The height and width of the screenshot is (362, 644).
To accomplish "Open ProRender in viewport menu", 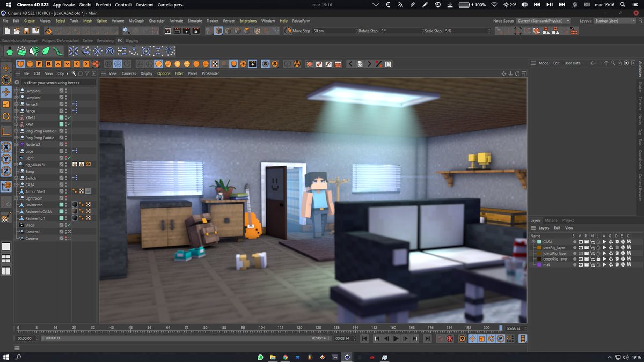I will [210, 73].
